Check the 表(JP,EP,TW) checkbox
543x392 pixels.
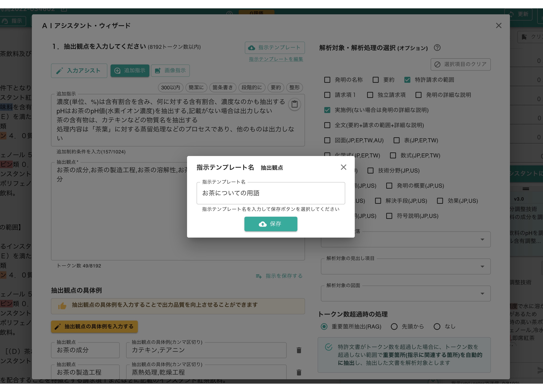pyautogui.click(x=396, y=140)
